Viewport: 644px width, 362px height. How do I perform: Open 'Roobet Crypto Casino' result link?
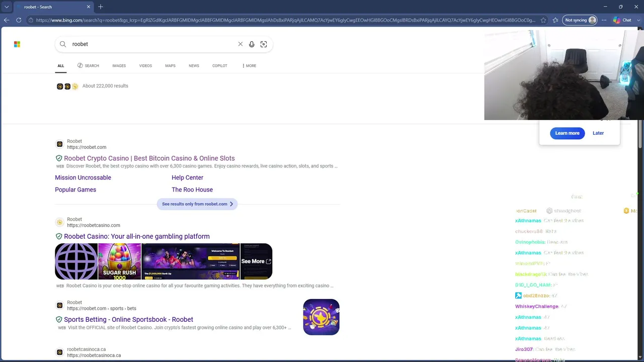click(149, 158)
